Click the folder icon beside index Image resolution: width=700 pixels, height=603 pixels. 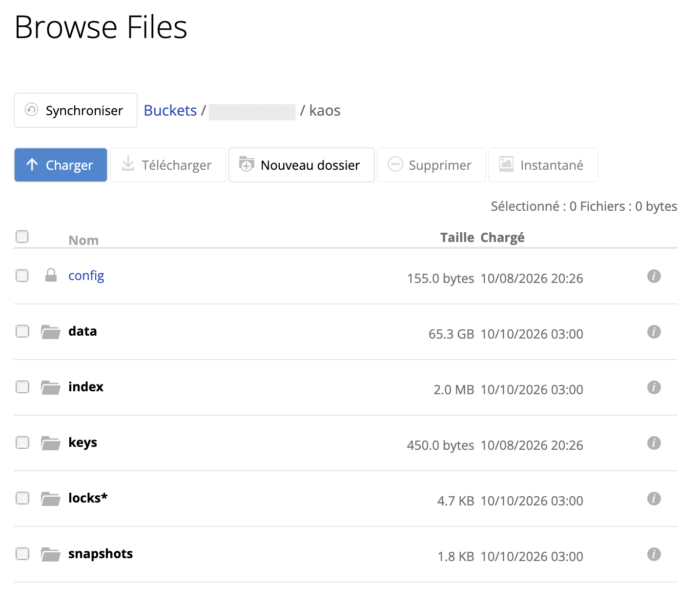(51, 387)
